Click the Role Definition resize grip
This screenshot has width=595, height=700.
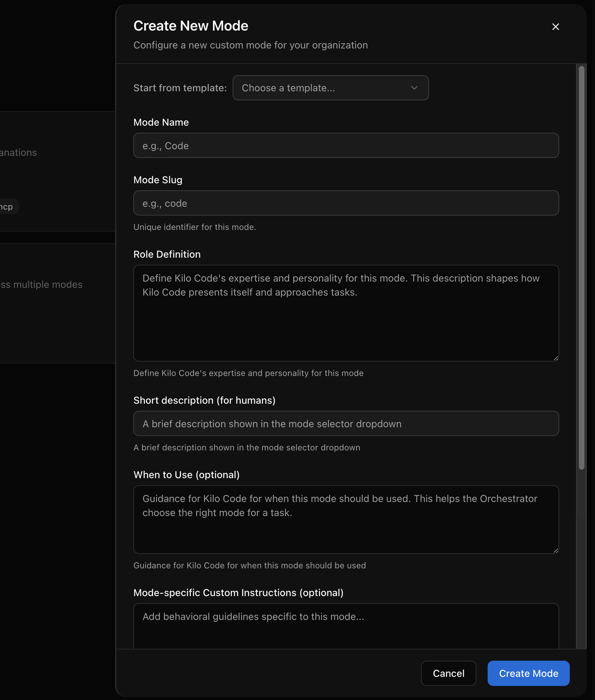pyautogui.click(x=556, y=358)
